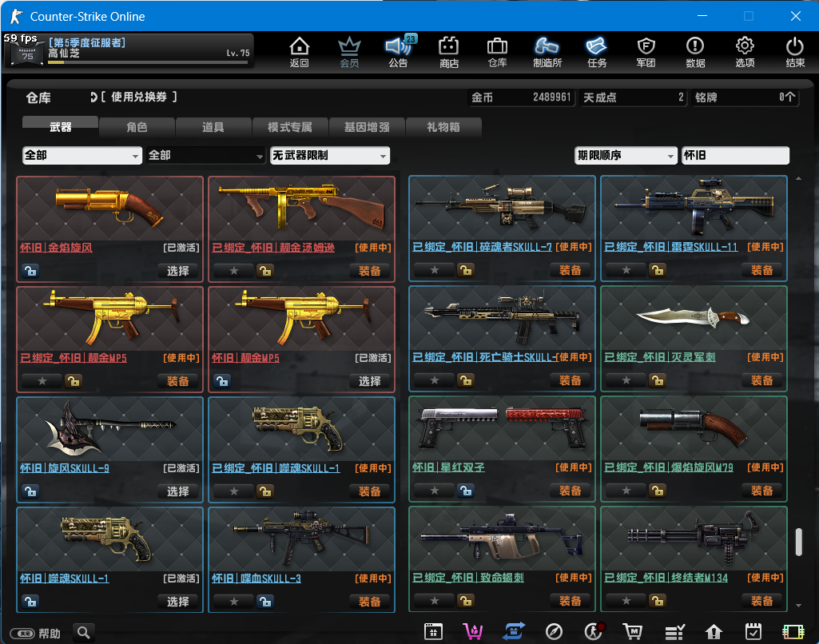Open the 军团 clan shield icon
The image size is (819, 644).
click(646, 52)
